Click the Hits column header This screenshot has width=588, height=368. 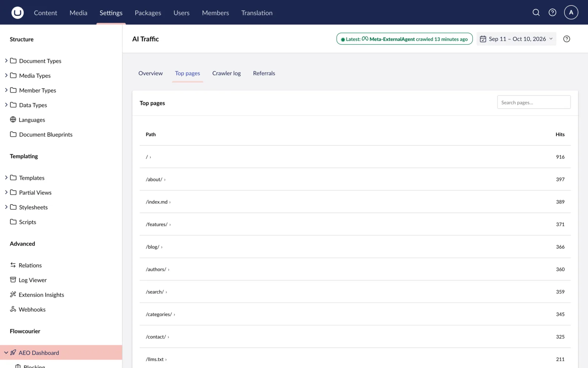point(560,135)
